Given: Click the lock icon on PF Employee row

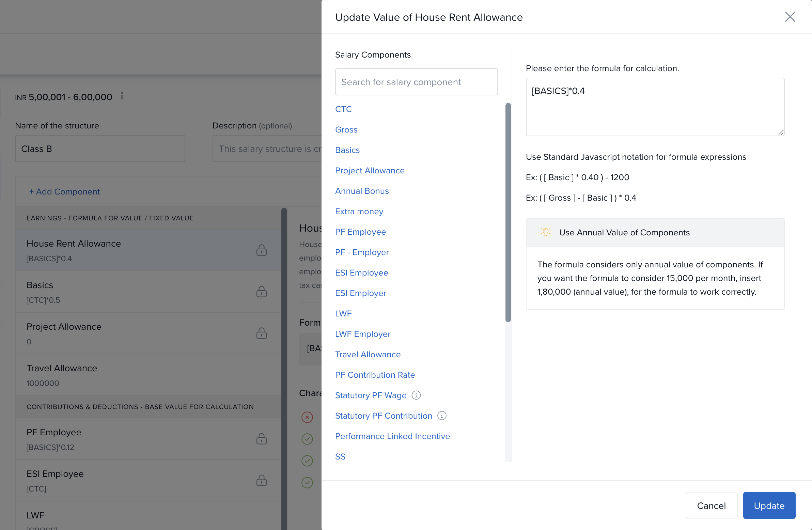Looking at the screenshot, I should click(261, 439).
